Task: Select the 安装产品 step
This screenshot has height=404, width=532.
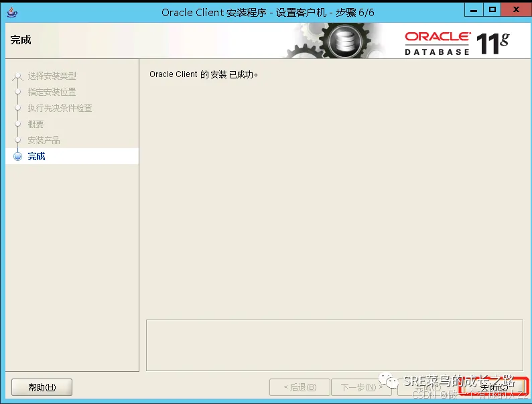Action: click(44, 140)
